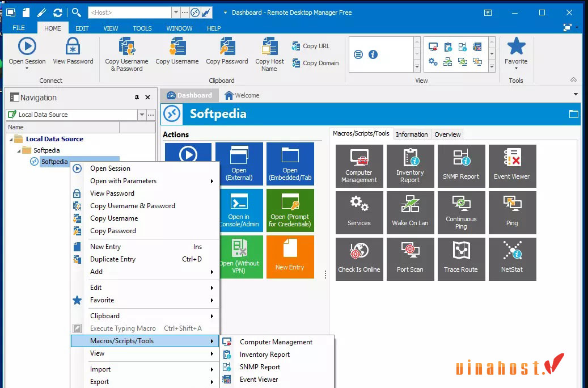Click inside the Host input field
Screen dimensions: 588x388
click(130, 12)
